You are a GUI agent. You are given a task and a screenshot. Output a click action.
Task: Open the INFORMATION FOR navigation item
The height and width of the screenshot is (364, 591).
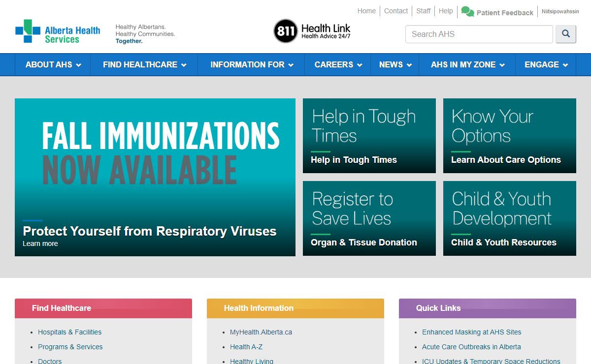[252, 64]
